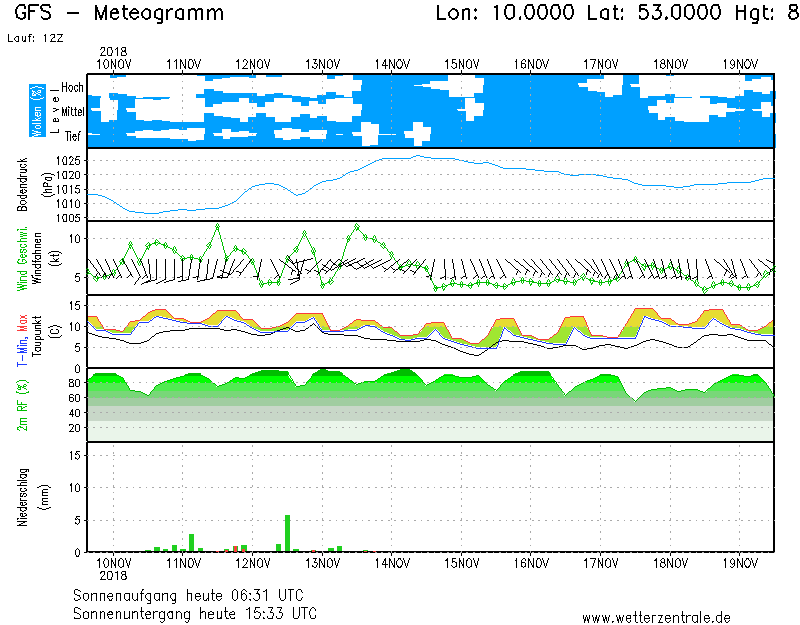Click the Sonnenaufgang heute 06:31 UTC text
800x625 pixels.
tap(195, 595)
